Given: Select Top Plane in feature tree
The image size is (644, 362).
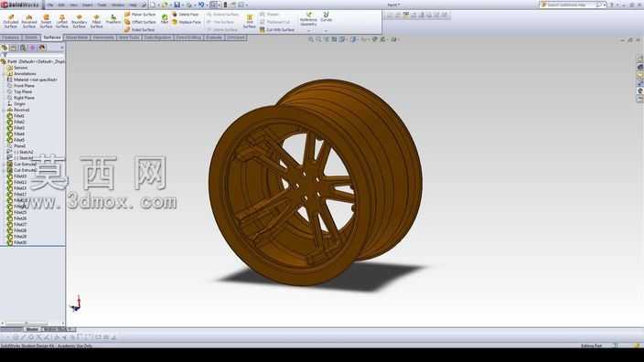Looking at the screenshot, I should pos(23,92).
